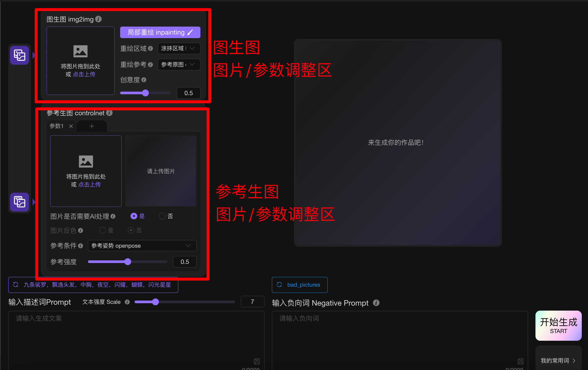The height and width of the screenshot is (370, 588).
Task: Open the 参考姿势 openpose dropdown
Action: (x=142, y=246)
